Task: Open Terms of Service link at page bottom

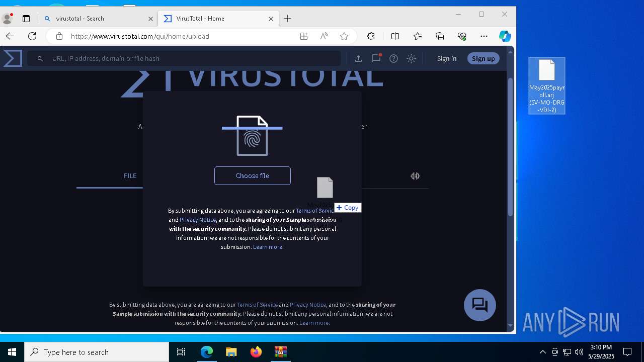Action: click(257, 305)
